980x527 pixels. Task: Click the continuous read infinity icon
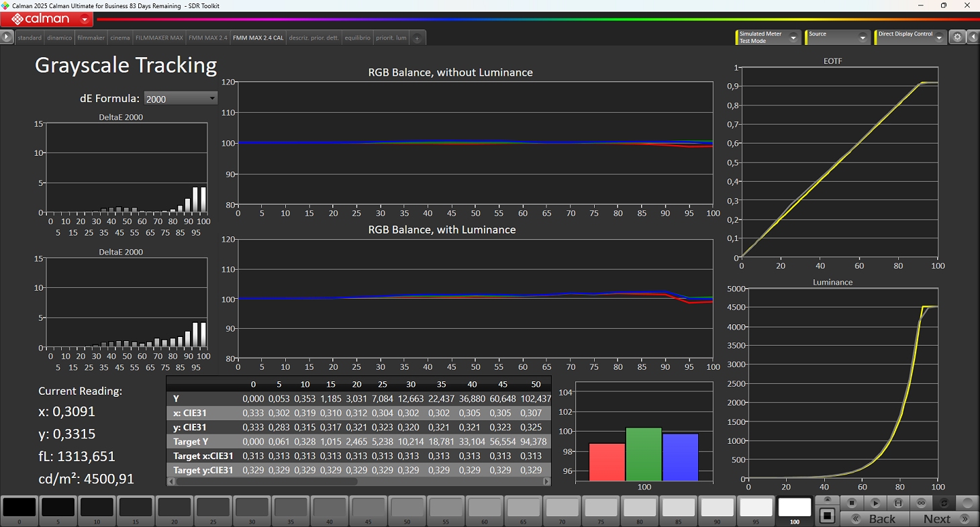coord(921,503)
